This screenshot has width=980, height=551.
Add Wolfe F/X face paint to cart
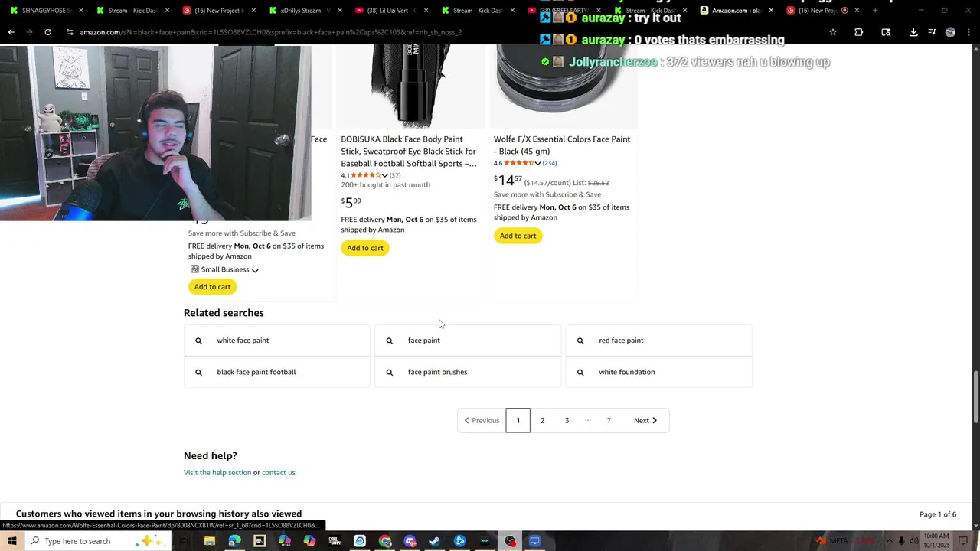(x=518, y=236)
